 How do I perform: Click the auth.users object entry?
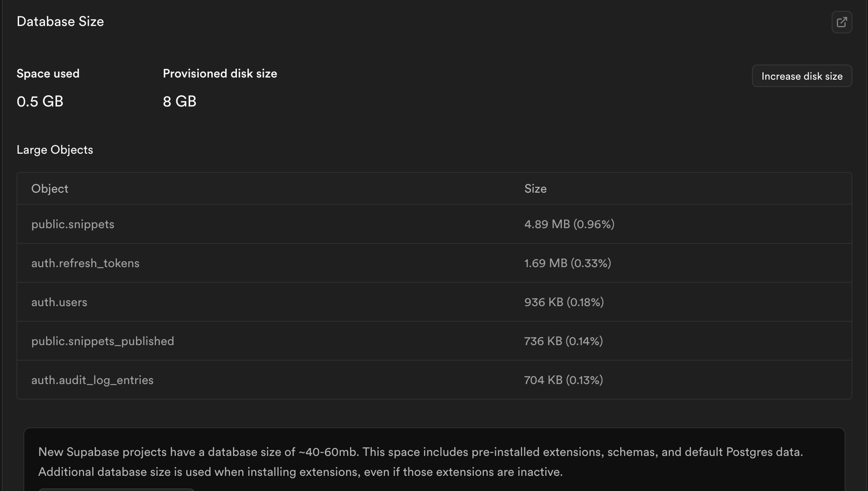coord(59,302)
